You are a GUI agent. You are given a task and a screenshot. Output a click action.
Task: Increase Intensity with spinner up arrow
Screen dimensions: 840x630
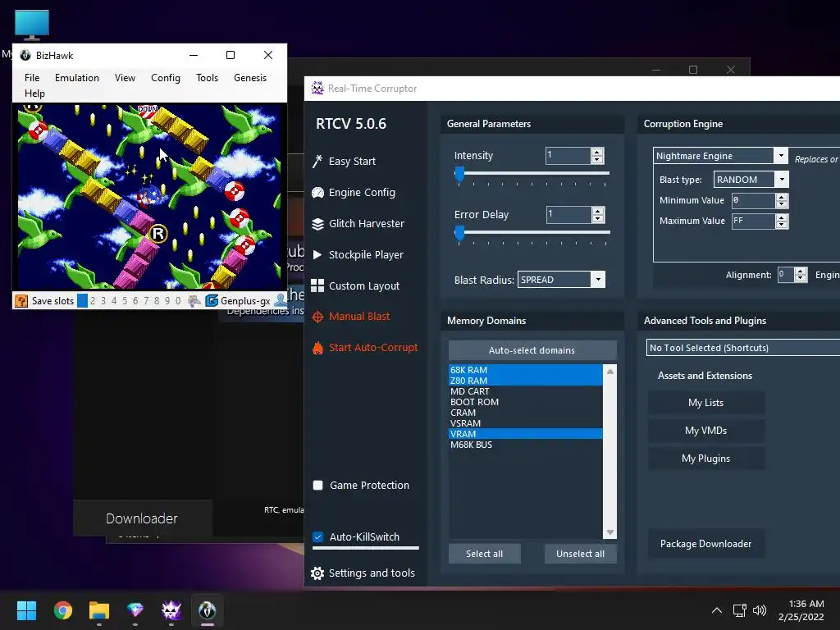coord(597,152)
